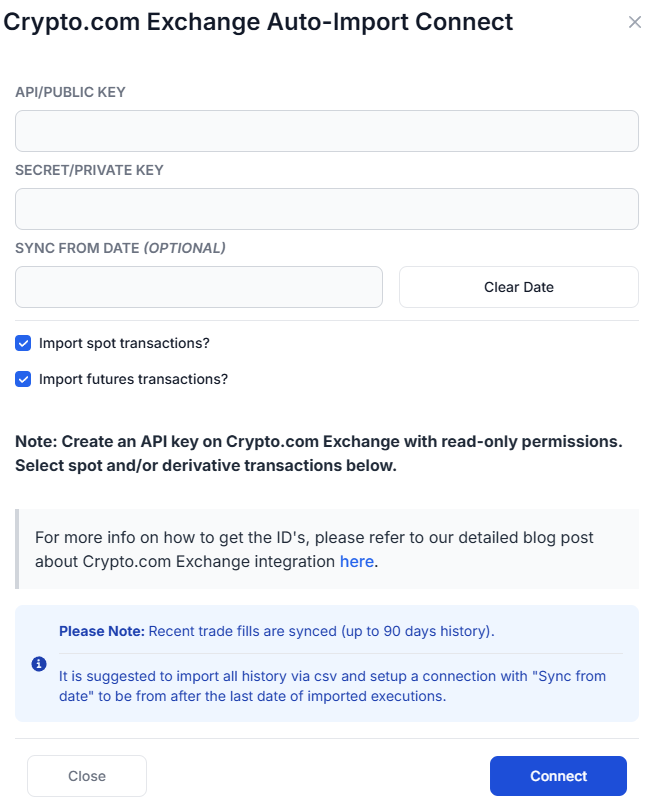Image resolution: width=657 pixels, height=810 pixels.
Task: Focus the API/Public Key input field
Action: [x=327, y=131]
